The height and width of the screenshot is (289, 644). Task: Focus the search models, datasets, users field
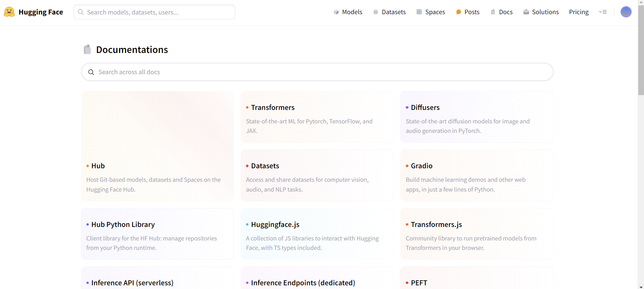[x=154, y=12]
